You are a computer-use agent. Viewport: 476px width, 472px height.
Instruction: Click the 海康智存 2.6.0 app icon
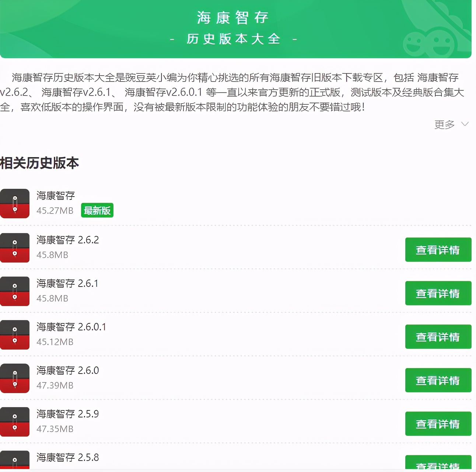15,379
